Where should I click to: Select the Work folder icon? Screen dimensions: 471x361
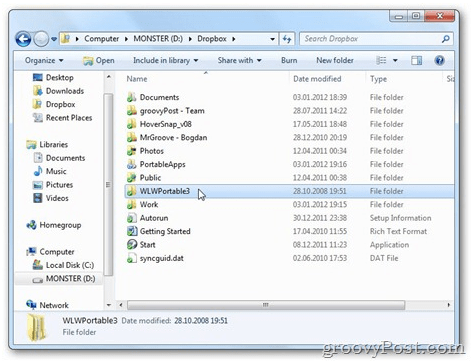click(132, 204)
